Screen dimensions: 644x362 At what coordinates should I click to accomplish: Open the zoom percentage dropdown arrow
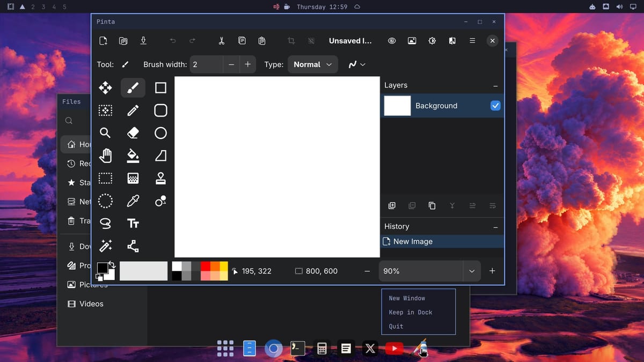click(x=472, y=271)
